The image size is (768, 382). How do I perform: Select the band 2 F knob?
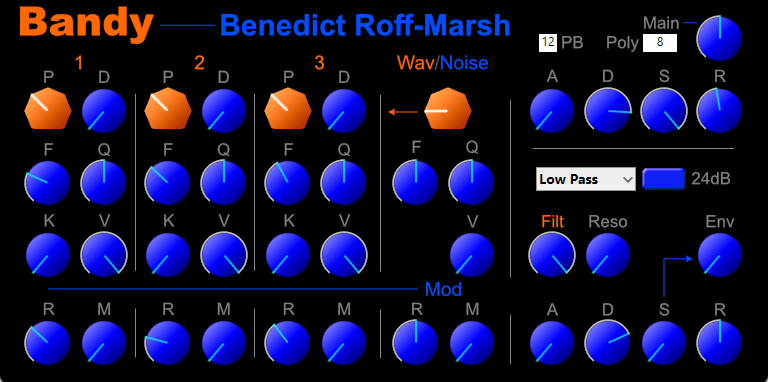point(168,183)
